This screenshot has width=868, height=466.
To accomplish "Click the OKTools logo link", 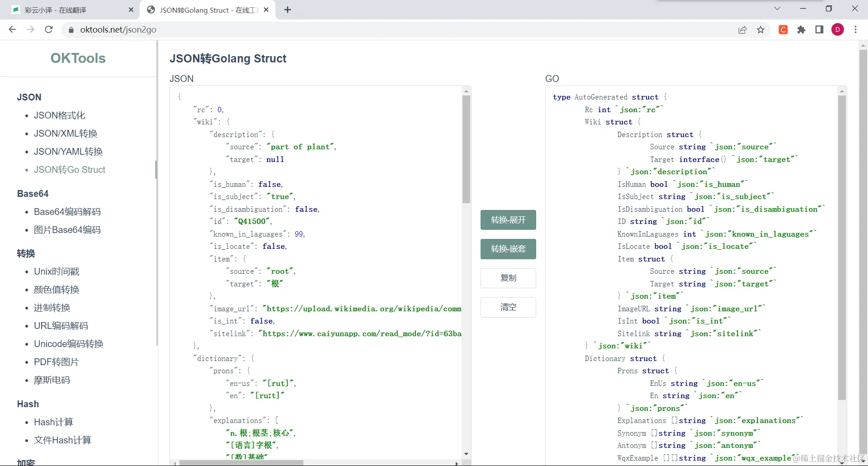I will (x=78, y=58).
